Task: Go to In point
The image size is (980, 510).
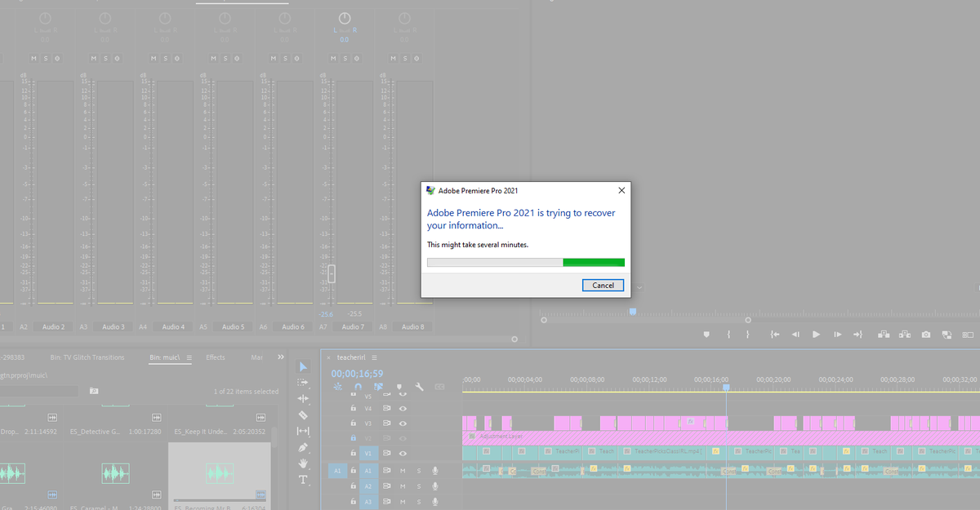Action: coord(775,335)
